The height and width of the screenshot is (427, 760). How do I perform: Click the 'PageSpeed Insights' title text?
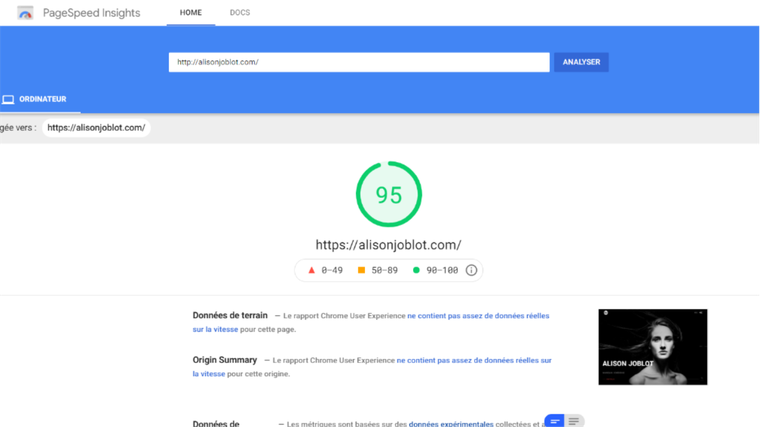click(x=92, y=13)
